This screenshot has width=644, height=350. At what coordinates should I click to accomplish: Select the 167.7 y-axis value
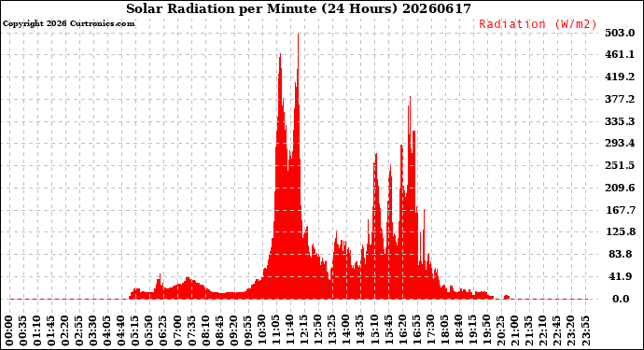(621, 210)
